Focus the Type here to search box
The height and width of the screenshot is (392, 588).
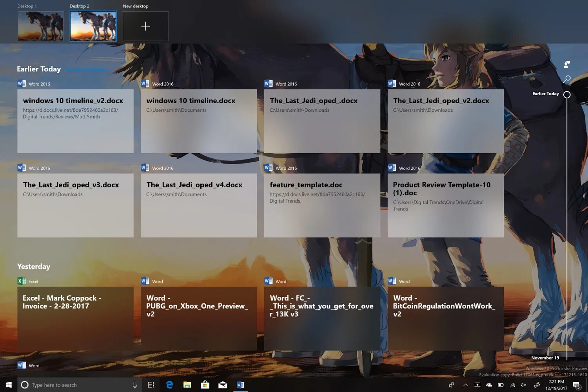point(80,385)
